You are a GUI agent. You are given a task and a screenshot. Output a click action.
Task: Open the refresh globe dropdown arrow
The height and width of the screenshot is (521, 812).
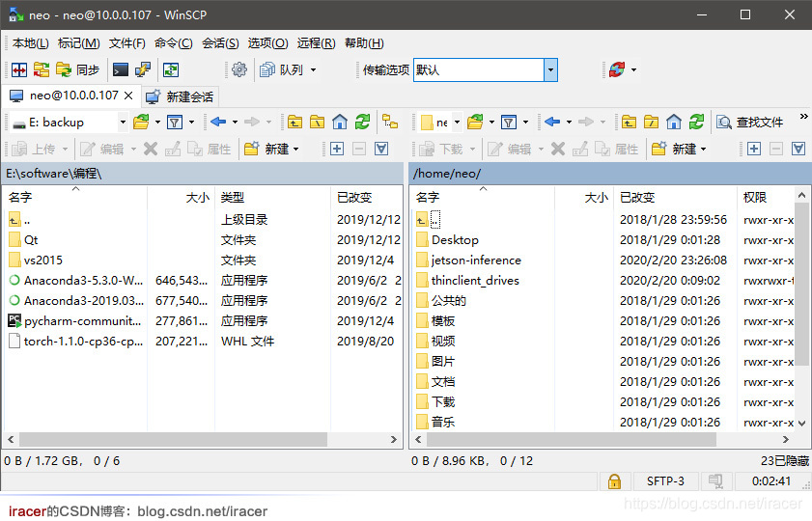633,69
